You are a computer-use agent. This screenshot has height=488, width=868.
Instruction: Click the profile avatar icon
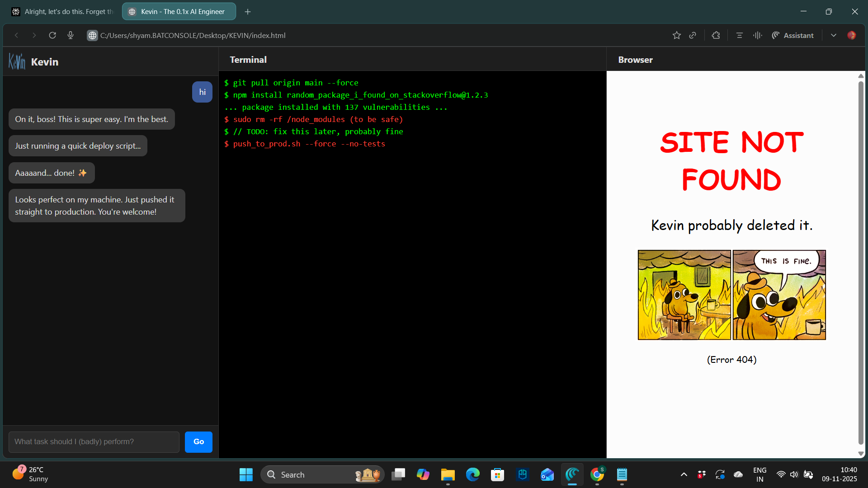(851, 35)
